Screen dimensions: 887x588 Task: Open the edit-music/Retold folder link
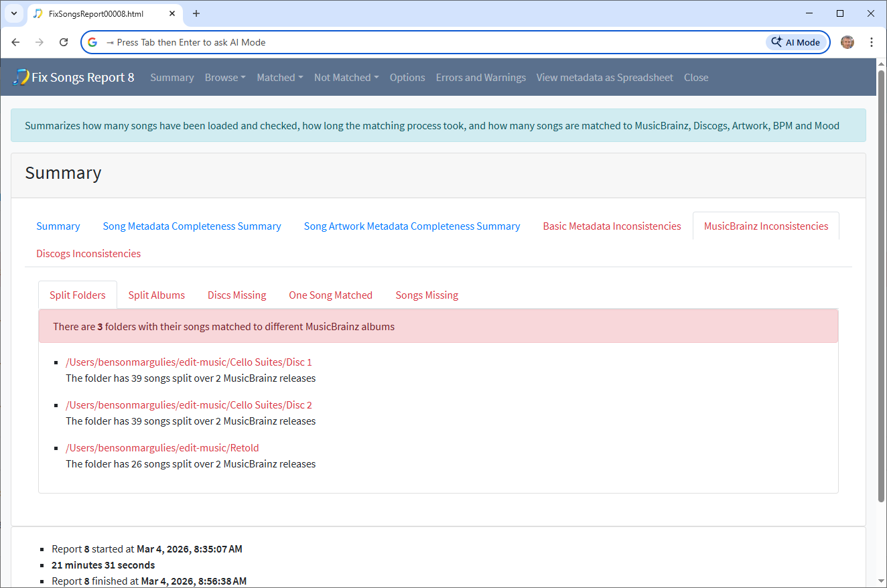click(x=161, y=448)
